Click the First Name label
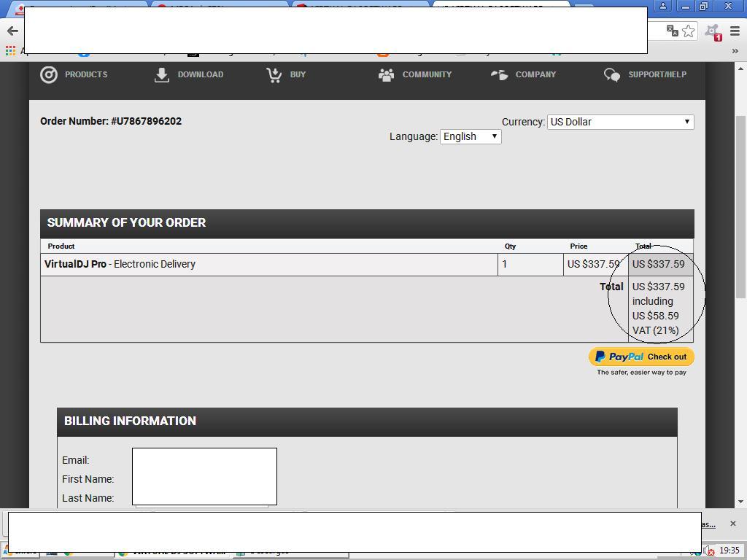The height and width of the screenshot is (560, 747). (88, 479)
